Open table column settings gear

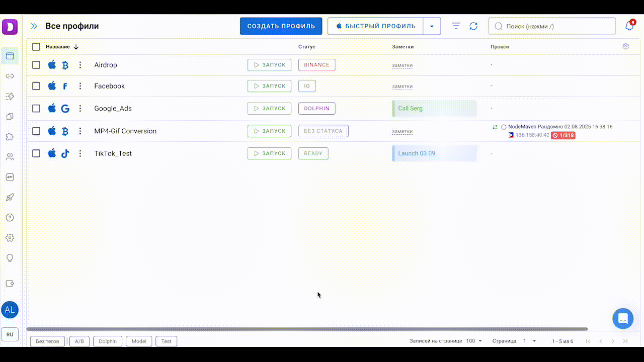coord(625,46)
